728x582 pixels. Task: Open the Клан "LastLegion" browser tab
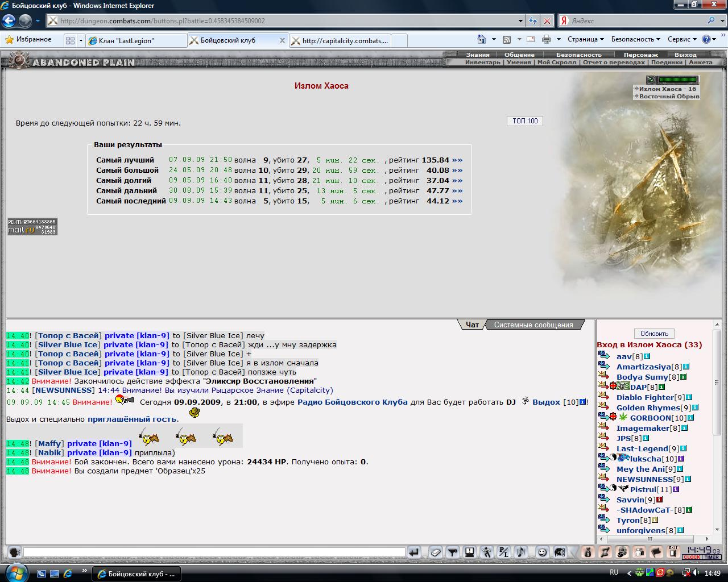[x=136, y=40]
